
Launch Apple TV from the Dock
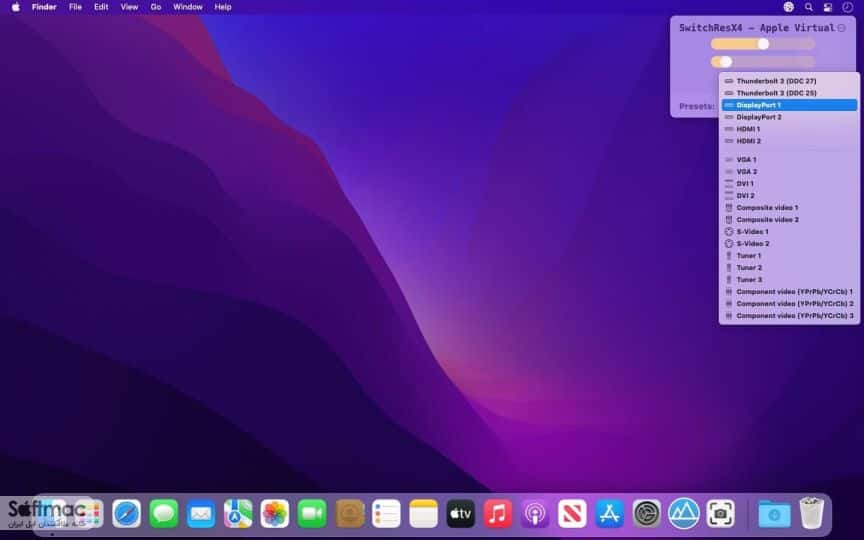click(461, 514)
